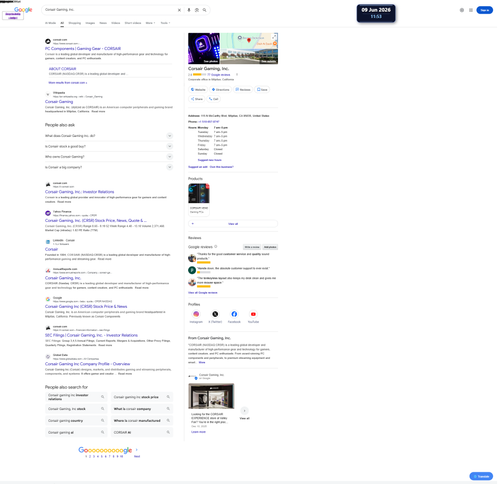
Task: Click the Yahoo Finance favicon
Action: 48,213
